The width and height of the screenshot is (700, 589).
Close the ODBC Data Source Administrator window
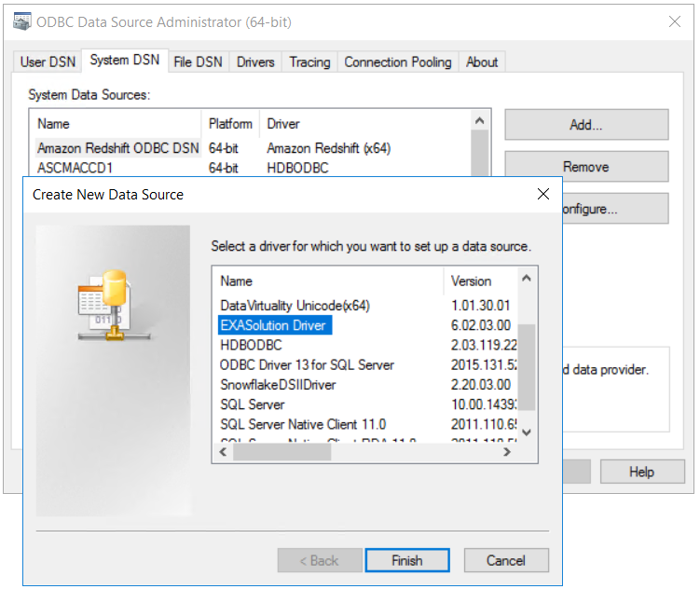point(675,21)
